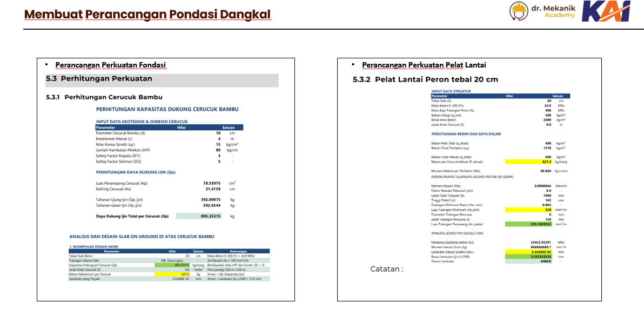Click heading '5.3.2 Pelat Lantai Peron tebal 20 cm'
The height and width of the screenshot is (336, 644).
[x=425, y=80]
